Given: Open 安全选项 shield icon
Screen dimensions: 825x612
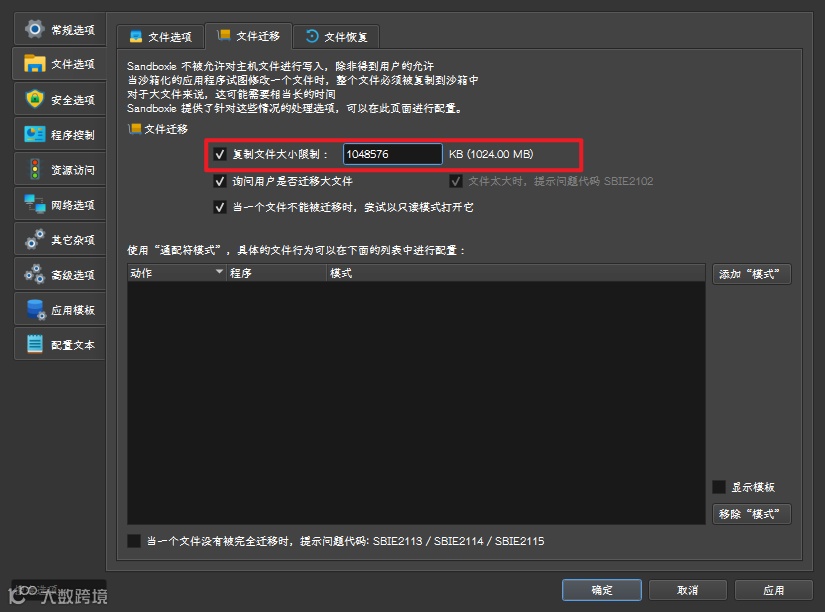Looking at the screenshot, I should click(x=35, y=99).
